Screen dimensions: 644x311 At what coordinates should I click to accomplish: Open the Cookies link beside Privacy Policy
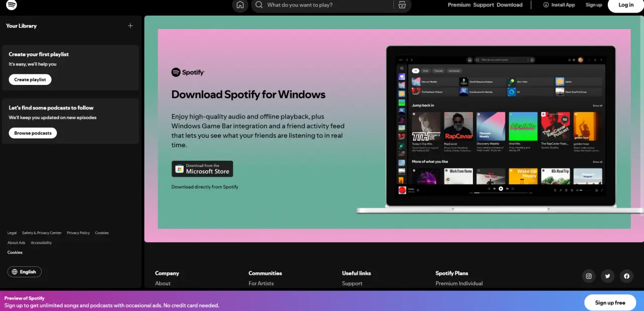coord(102,233)
